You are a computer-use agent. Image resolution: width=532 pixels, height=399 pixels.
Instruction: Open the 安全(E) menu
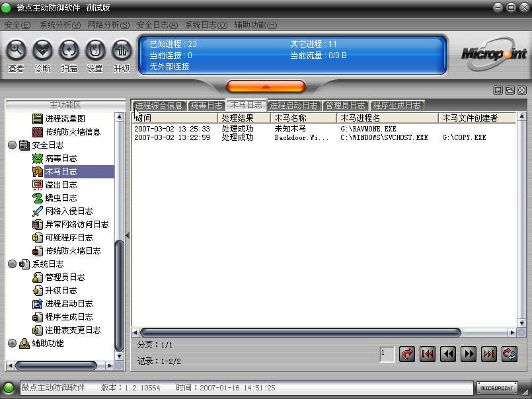point(17,25)
